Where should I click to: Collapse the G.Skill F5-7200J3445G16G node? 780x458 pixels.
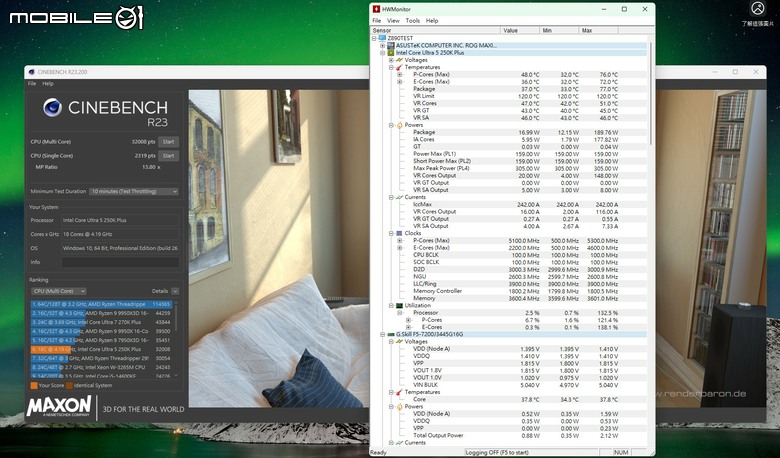click(x=383, y=334)
